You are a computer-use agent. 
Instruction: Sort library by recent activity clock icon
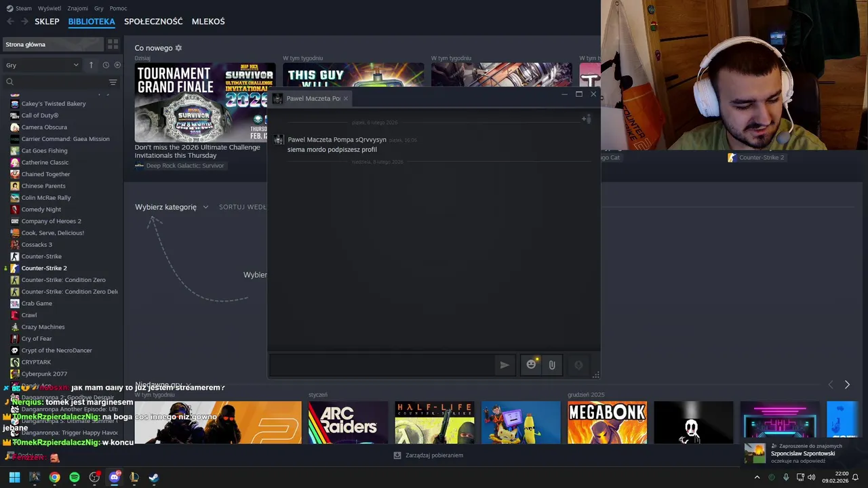106,65
